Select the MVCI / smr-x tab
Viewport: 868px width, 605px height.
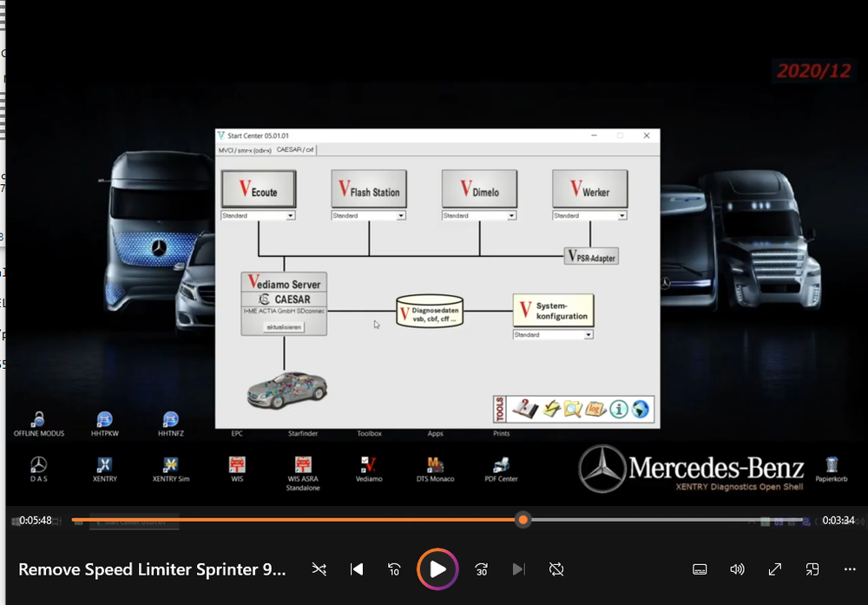245,150
